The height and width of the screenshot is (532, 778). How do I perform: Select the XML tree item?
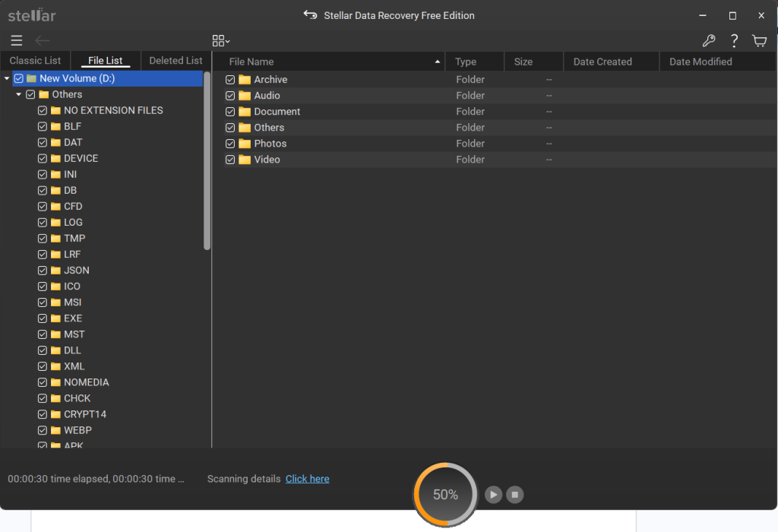point(74,366)
